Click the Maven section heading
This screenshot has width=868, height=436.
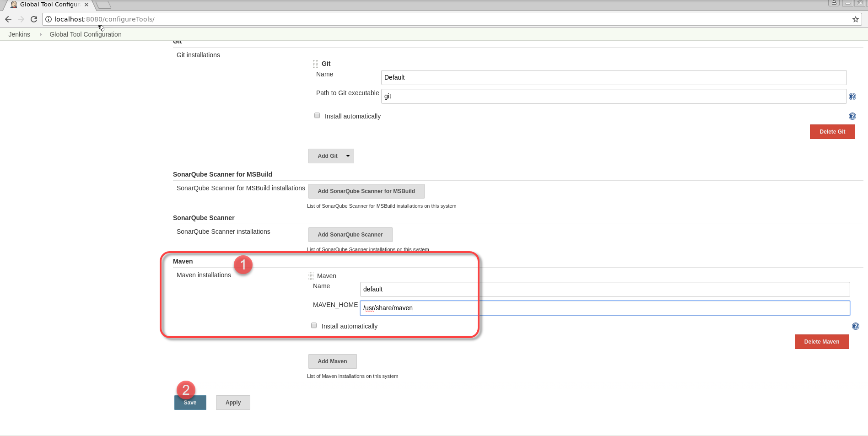click(183, 261)
